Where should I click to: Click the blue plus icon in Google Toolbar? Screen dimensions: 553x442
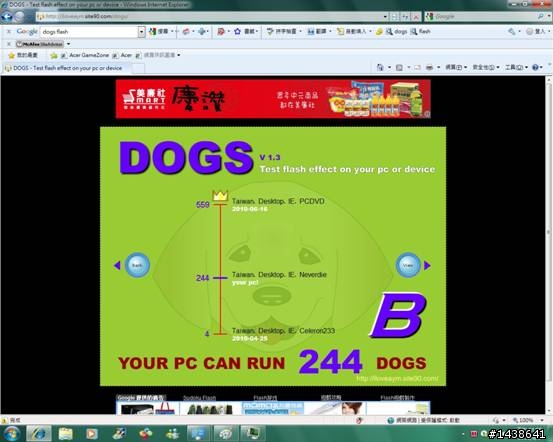point(202,31)
